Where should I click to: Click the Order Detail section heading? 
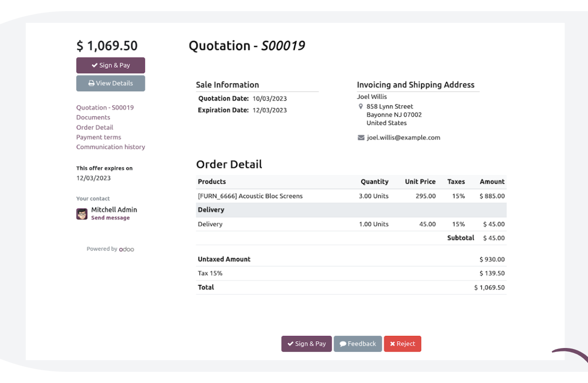click(x=229, y=164)
